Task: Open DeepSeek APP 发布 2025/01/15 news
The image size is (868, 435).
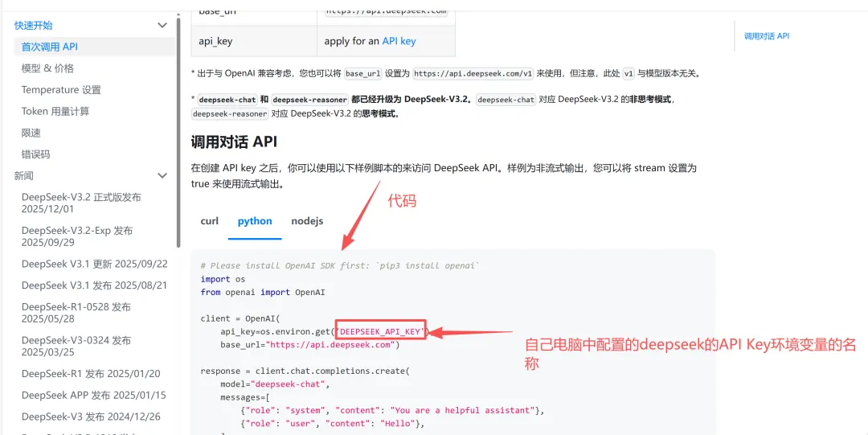Action: pyautogui.click(x=94, y=395)
